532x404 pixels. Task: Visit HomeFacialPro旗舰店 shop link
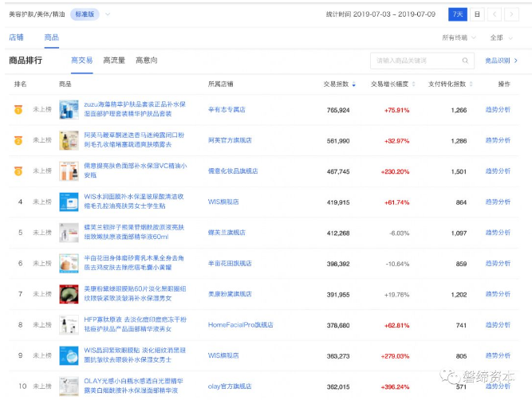coord(241,325)
